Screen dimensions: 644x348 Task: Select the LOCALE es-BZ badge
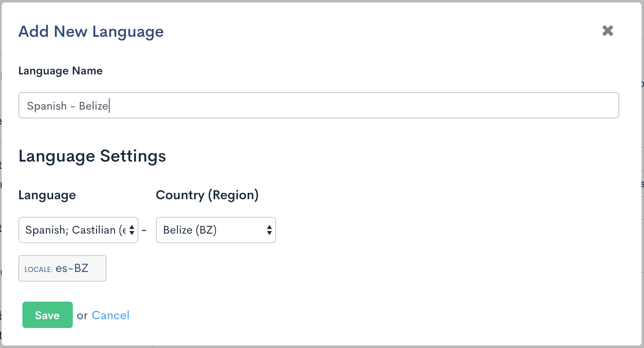pyautogui.click(x=62, y=268)
